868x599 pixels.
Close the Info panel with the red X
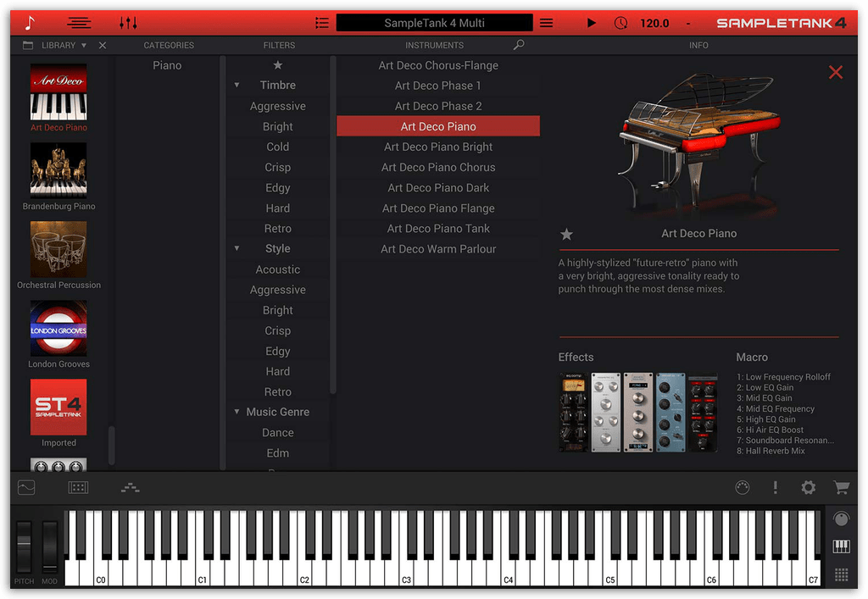point(835,72)
